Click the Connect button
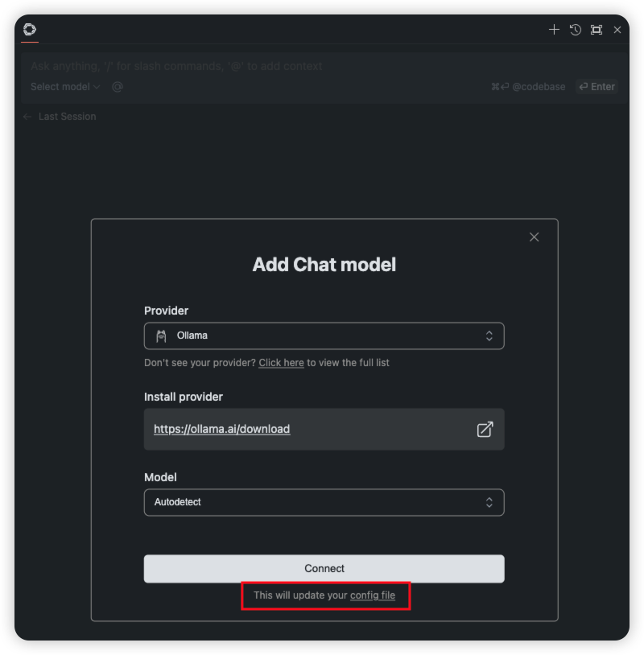Screen dimensions: 644x655 pyautogui.click(x=324, y=569)
